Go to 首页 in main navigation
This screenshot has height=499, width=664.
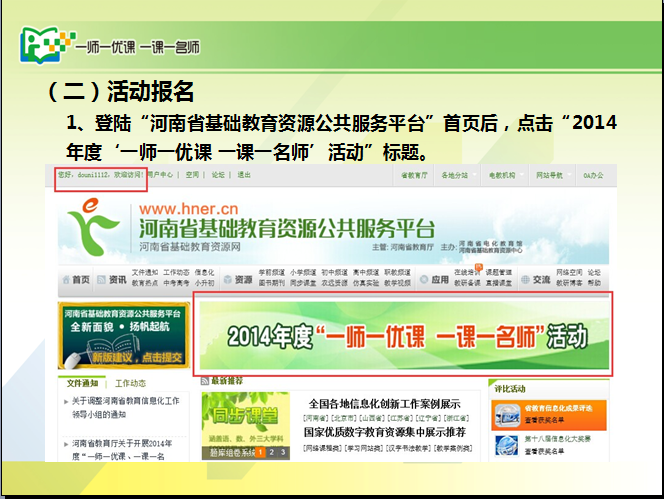point(81,280)
